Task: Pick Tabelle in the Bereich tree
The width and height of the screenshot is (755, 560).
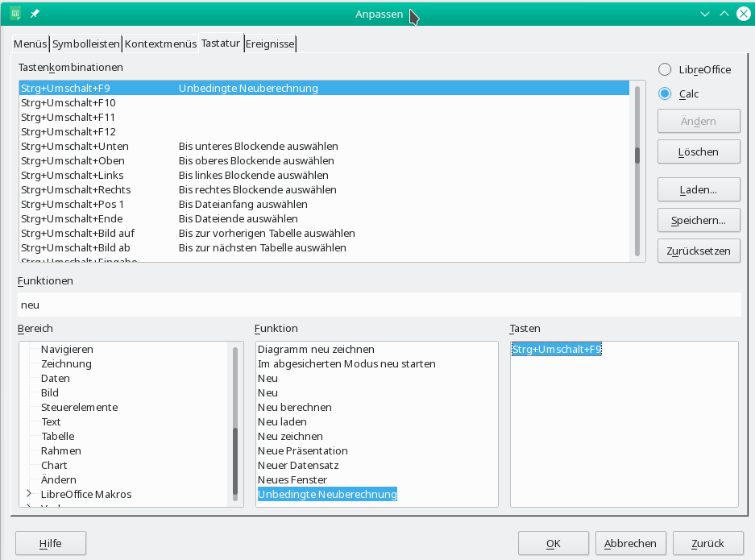Action: click(x=58, y=436)
